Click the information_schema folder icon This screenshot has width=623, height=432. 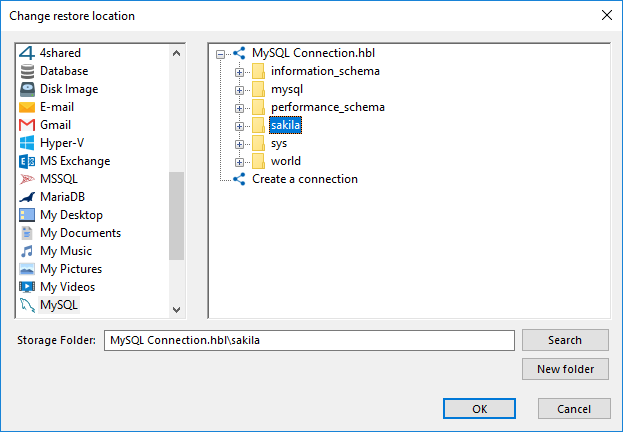(x=259, y=71)
